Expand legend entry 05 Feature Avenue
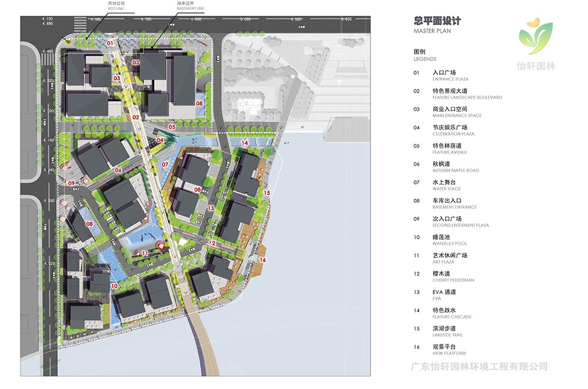The width and height of the screenshot is (588, 389). pyautogui.click(x=445, y=149)
